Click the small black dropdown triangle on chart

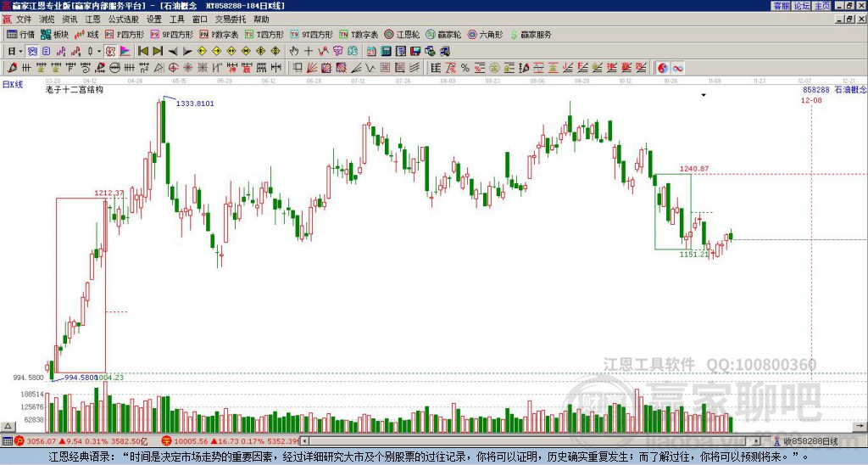704,95
